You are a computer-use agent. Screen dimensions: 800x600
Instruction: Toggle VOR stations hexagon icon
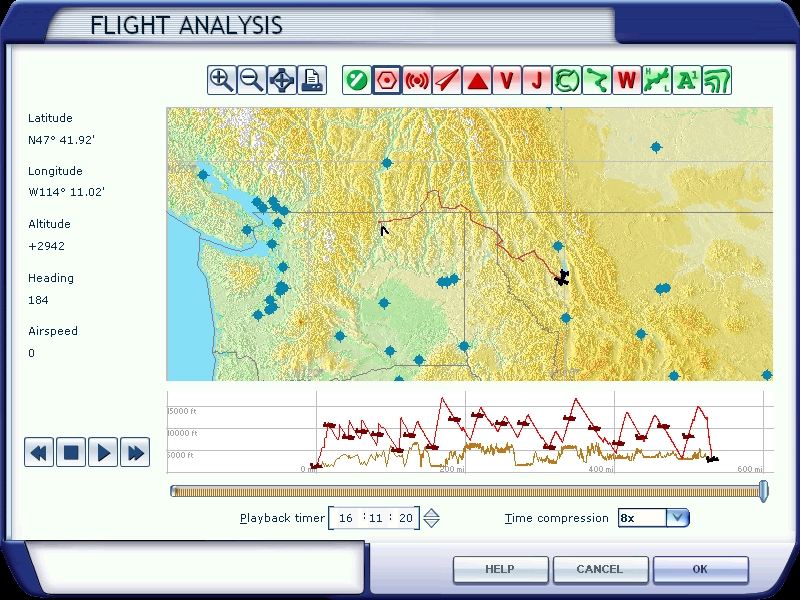click(387, 80)
